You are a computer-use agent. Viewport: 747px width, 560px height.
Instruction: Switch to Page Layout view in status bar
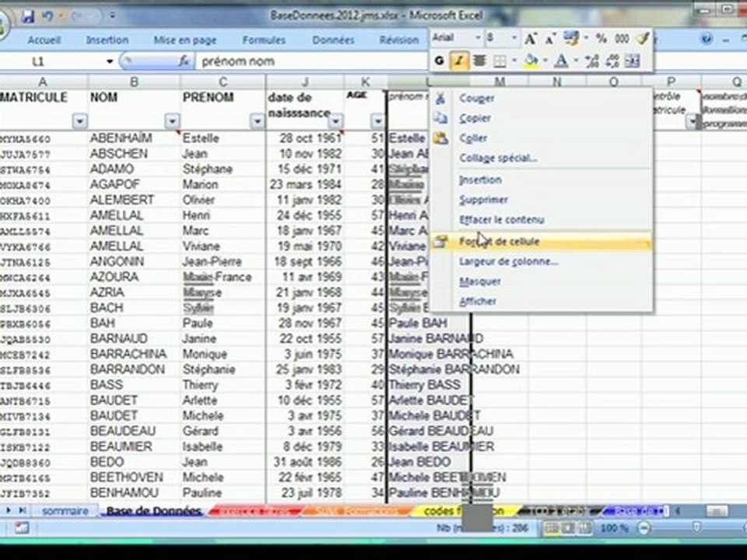568,527
